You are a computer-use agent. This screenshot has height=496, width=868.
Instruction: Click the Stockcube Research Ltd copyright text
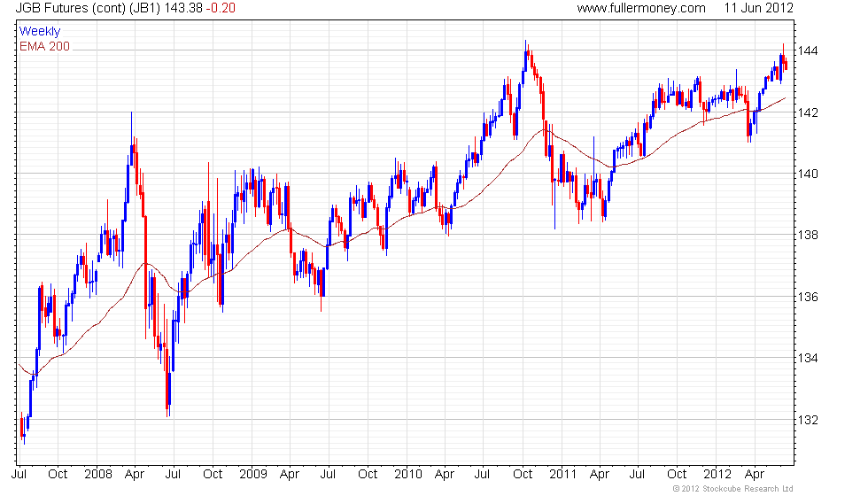pos(733,489)
